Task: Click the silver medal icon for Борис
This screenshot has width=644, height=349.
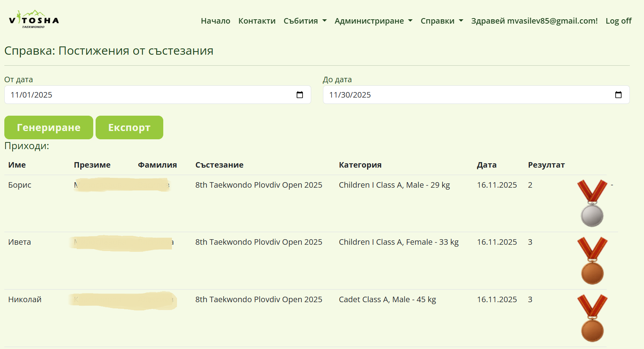Action: pos(592,203)
